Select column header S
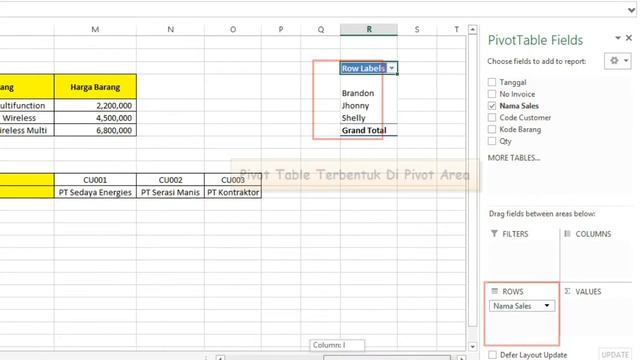 417,29
